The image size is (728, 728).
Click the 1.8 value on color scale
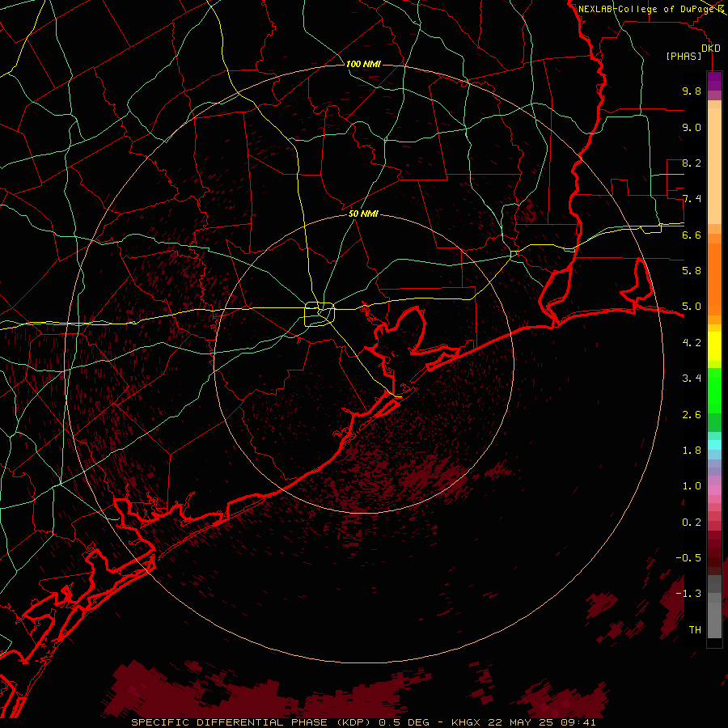click(x=692, y=451)
